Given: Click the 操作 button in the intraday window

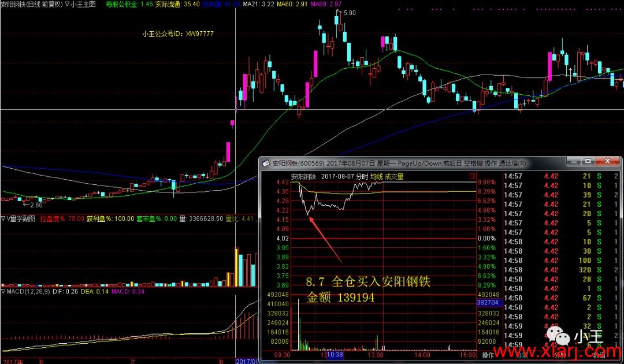Looking at the screenshot, I should (488, 355).
